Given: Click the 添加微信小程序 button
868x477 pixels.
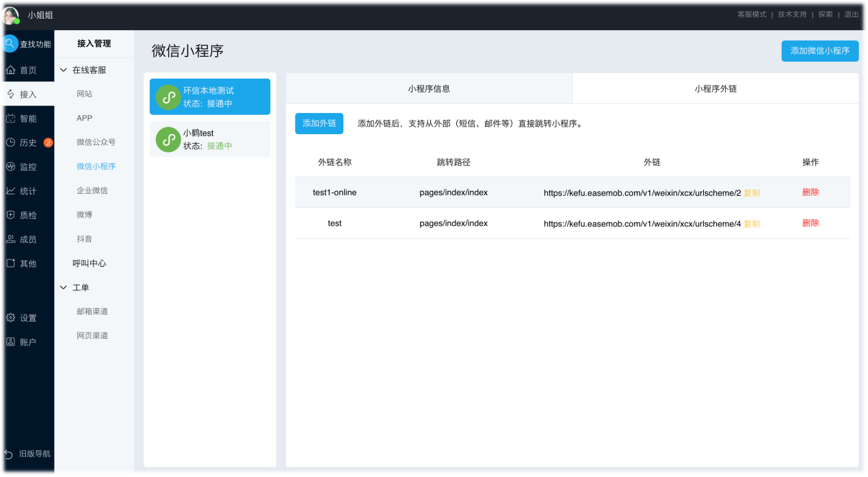Looking at the screenshot, I should click(820, 51).
